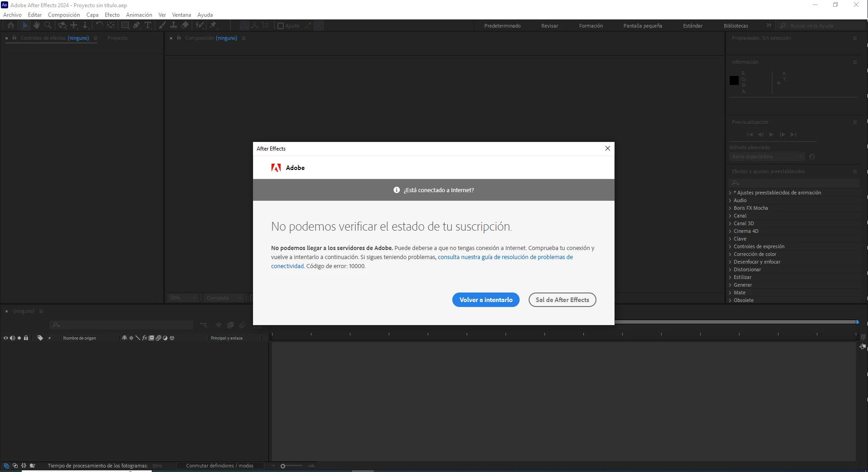This screenshot has height=472, width=868.
Task: Select the Zoom magnifier tool
Action: tap(48, 25)
